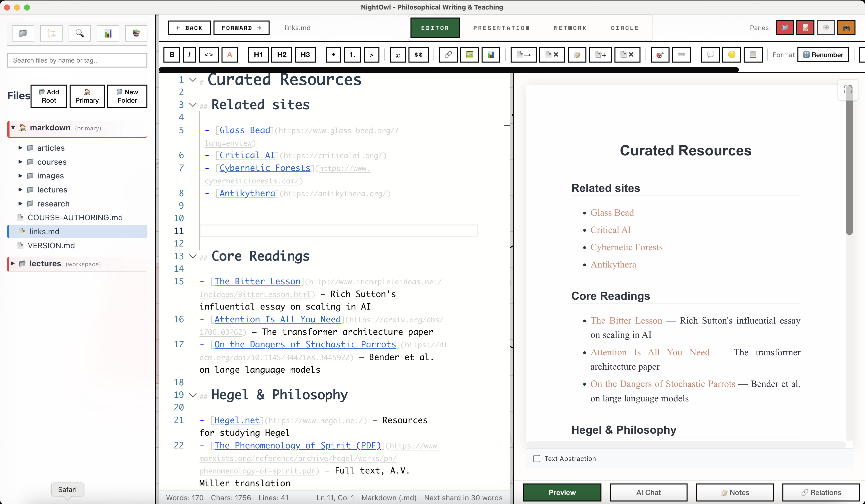Click the Renumber button
This screenshot has height=504, width=865.
point(823,54)
